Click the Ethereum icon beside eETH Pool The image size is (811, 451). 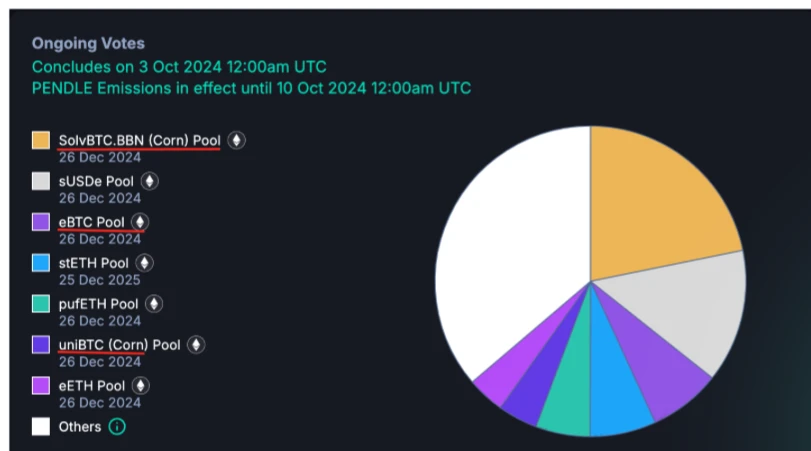click(x=141, y=385)
